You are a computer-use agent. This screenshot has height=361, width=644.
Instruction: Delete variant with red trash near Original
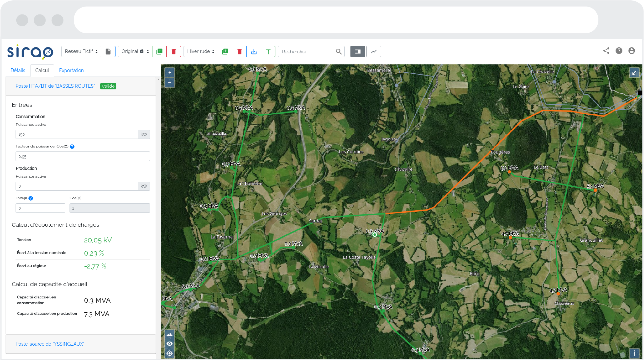174,52
